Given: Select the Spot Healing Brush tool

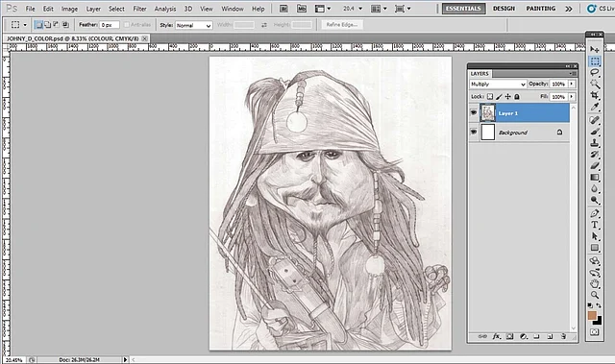Looking at the screenshot, I should click(595, 120).
